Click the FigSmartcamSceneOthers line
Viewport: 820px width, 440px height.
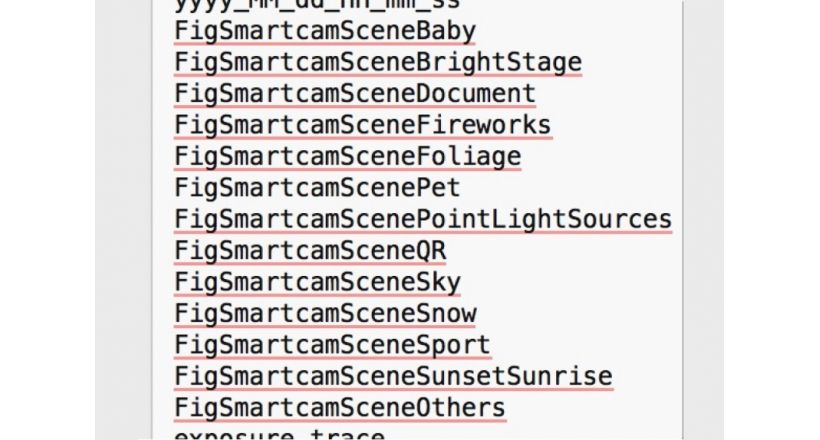point(340,408)
